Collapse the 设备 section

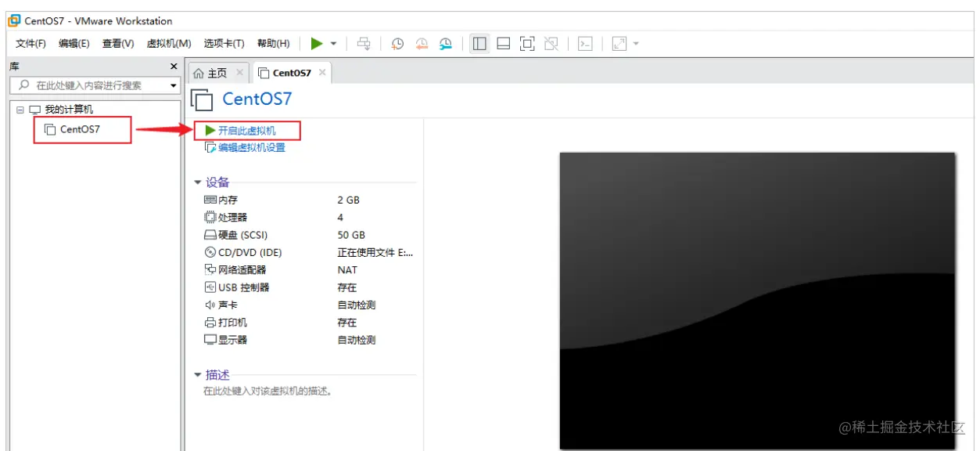tap(198, 182)
